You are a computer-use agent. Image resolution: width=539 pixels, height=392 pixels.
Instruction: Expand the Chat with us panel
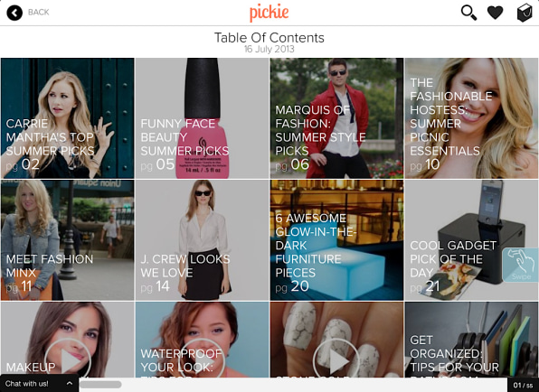pyautogui.click(x=39, y=383)
